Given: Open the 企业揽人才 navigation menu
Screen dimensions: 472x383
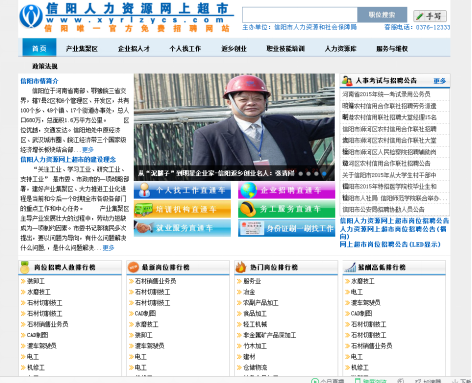Looking at the screenshot, I should pos(134,49).
